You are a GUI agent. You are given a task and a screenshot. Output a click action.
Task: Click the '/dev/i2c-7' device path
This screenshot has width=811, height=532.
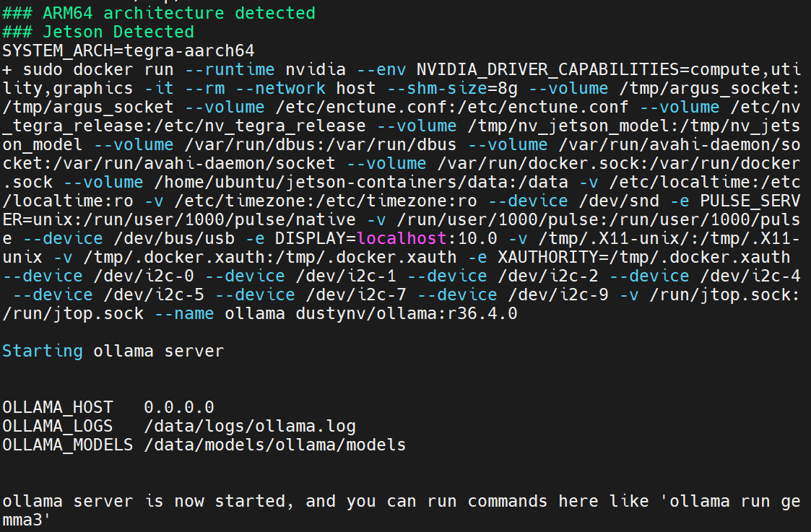[356, 295]
